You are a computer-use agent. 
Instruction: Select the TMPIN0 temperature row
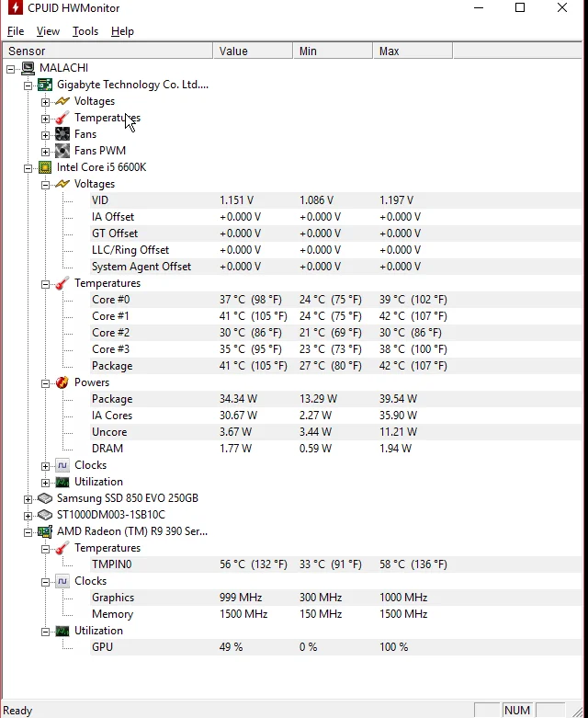[335, 564]
